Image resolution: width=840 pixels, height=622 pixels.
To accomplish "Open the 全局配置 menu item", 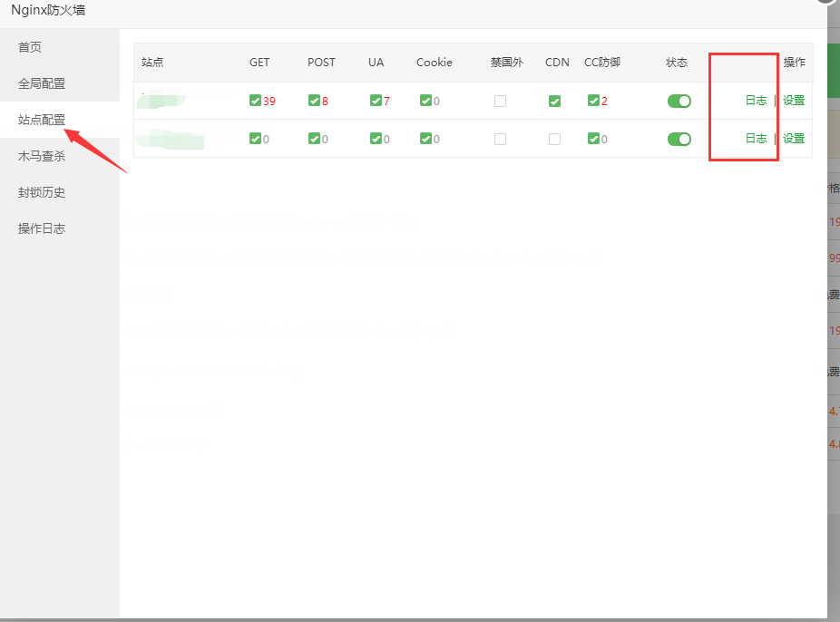I will point(42,83).
